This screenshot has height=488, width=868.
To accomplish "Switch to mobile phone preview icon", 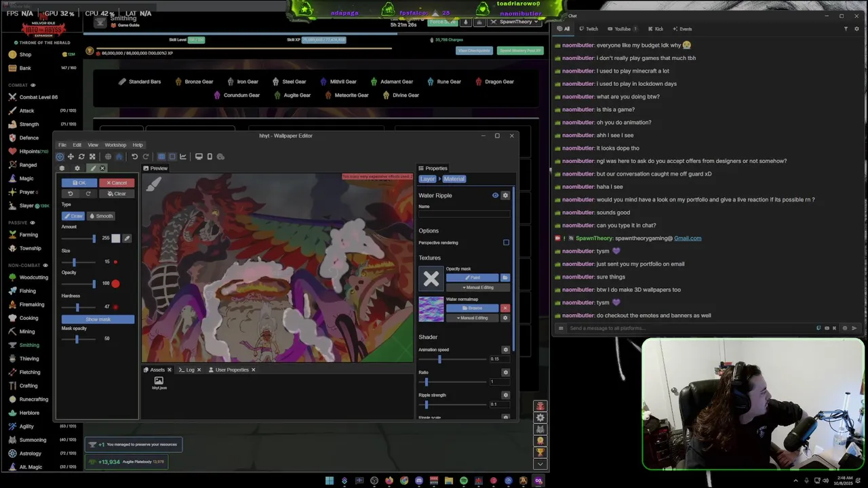I will 210,157.
